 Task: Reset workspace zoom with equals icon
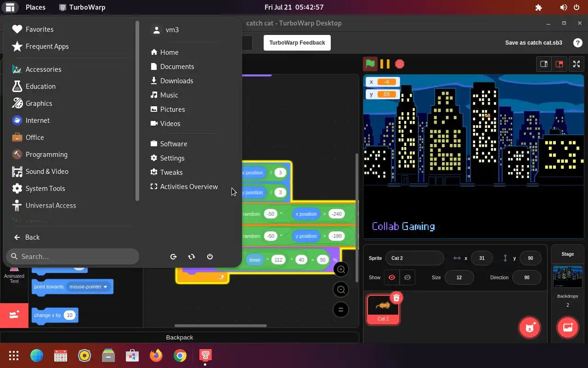click(341, 310)
